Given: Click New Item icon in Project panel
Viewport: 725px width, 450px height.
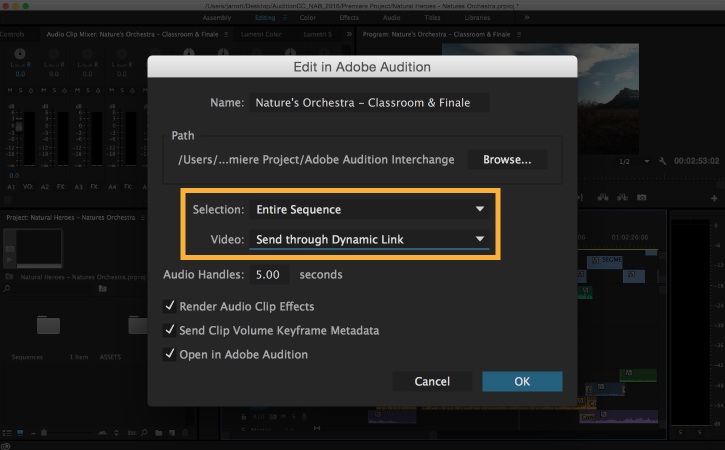Looking at the screenshot, I should click(172, 433).
